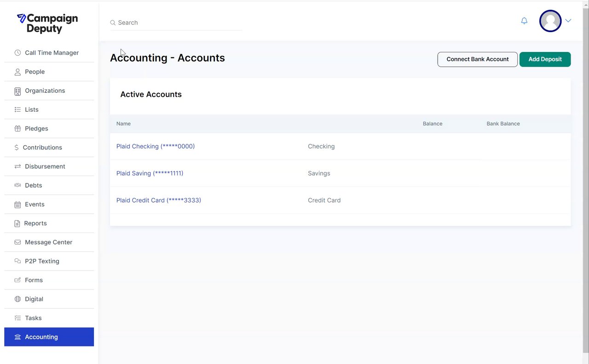Click the notification bell icon
This screenshot has height=364, width=589.
(x=524, y=21)
